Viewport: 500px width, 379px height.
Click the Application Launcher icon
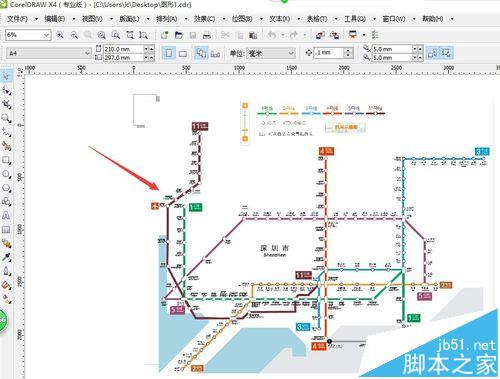(x=353, y=35)
